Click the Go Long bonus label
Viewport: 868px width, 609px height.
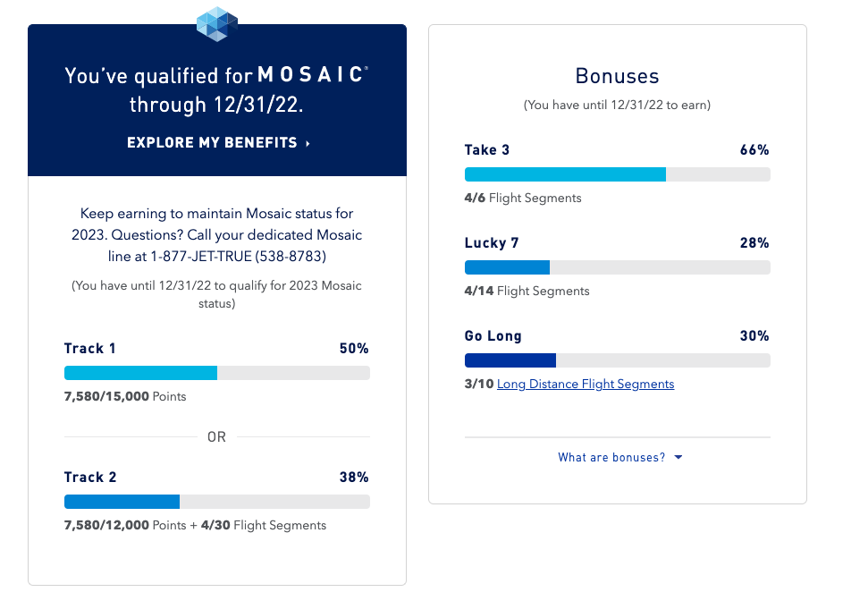tap(493, 336)
